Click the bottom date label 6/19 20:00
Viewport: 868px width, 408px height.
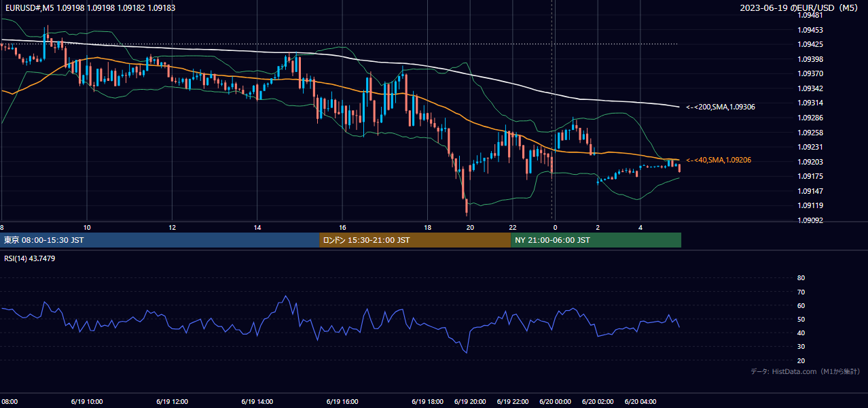click(x=470, y=402)
